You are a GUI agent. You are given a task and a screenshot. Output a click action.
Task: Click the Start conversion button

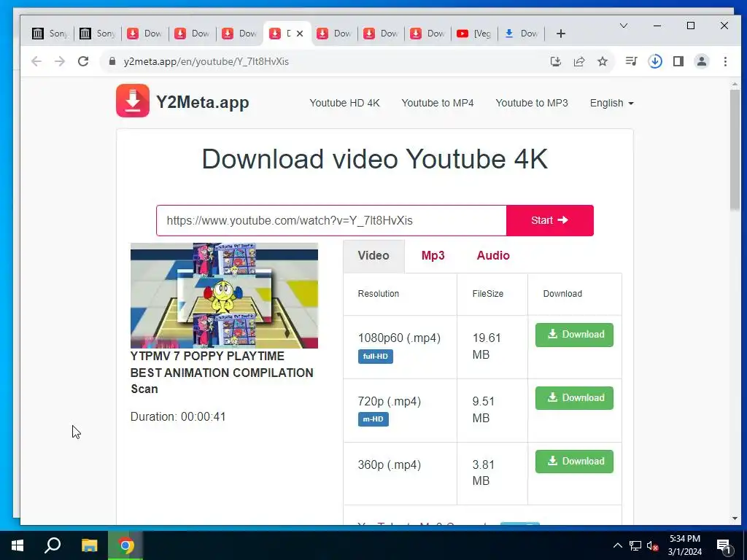(x=550, y=220)
